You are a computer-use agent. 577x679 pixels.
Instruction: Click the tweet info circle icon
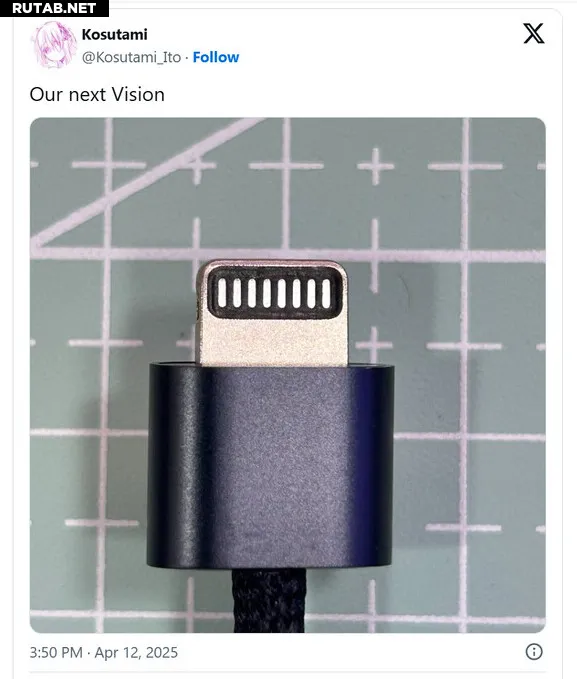tap(534, 652)
